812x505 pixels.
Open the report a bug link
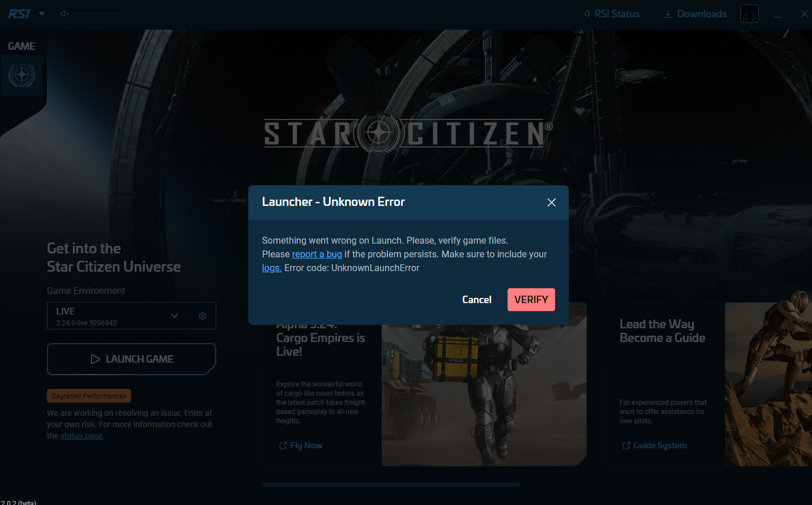tap(317, 254)
